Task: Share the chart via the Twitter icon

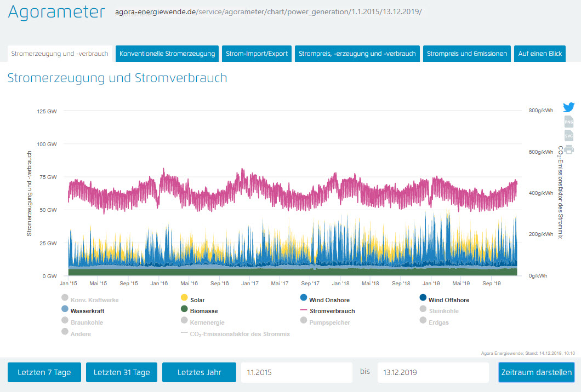Action: tap(568, 108)
